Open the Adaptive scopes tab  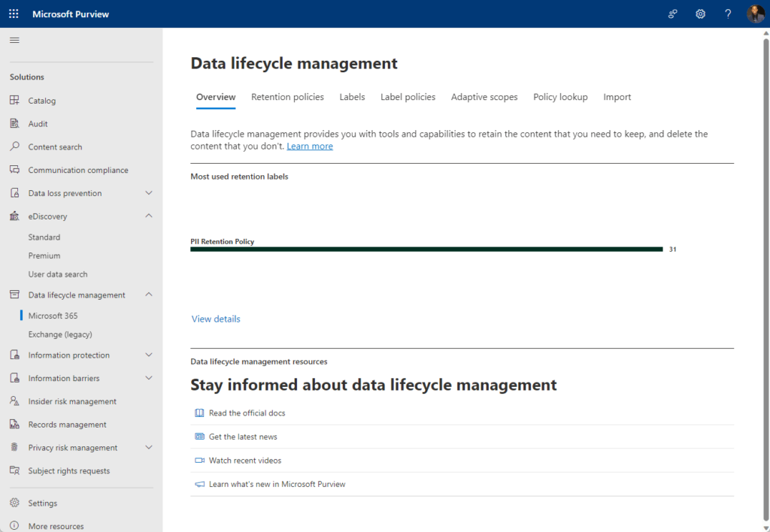(x=484, y=97)
